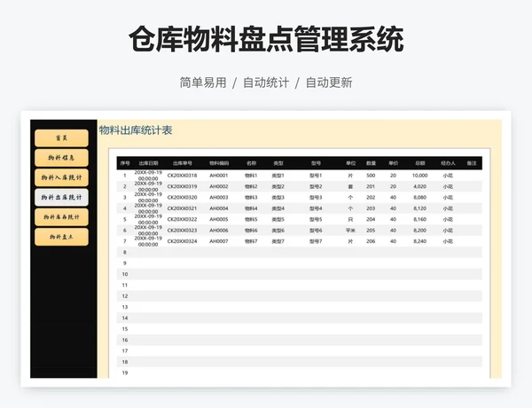Click the 简单易用 subtitle text

(x=203, y=82)
